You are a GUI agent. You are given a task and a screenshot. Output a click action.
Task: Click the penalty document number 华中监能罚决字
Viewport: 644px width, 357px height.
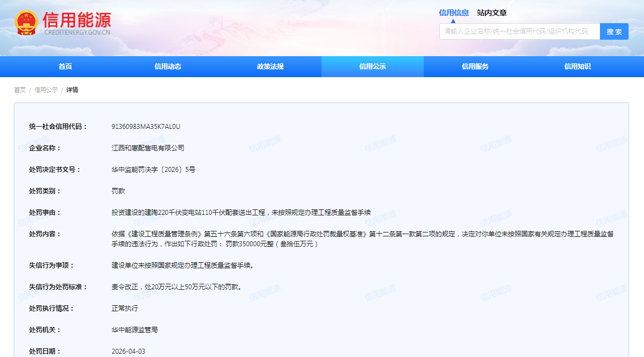point(154,170)
